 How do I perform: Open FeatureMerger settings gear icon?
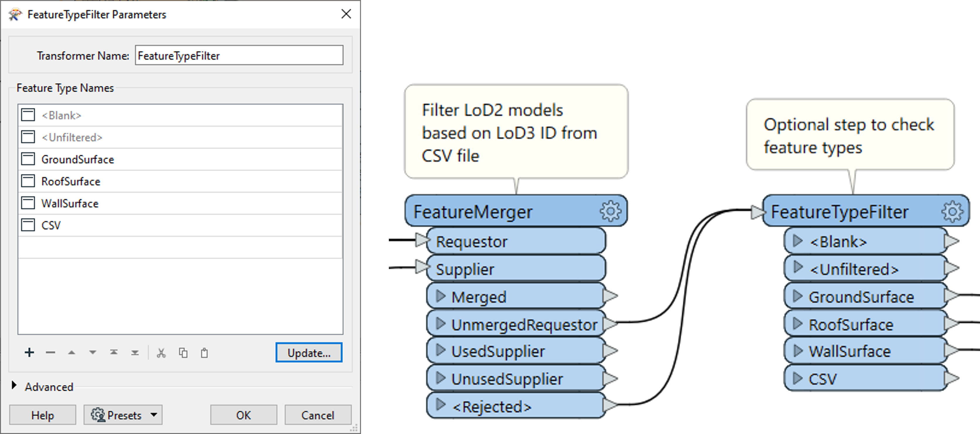pyautogui.click(x=611, y=211)
